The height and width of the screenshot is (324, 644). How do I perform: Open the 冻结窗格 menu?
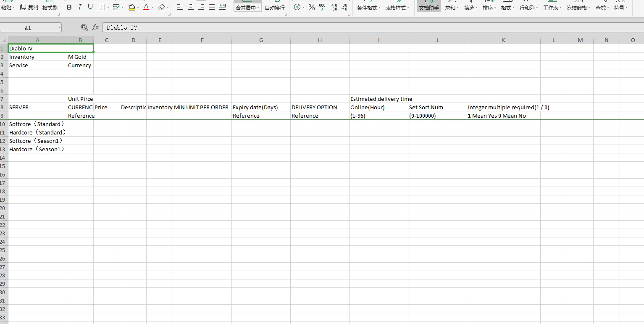point(578,8)
